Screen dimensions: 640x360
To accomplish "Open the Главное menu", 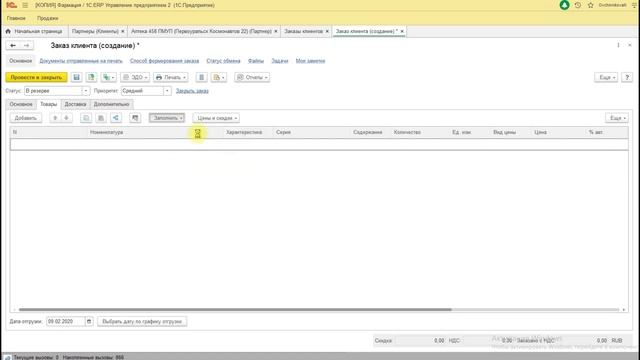I will [16, 18].
